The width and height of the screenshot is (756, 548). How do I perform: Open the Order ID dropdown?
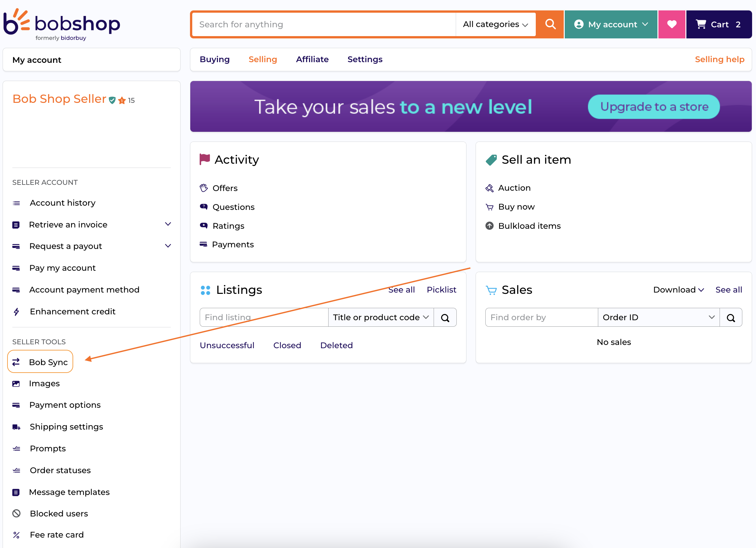(658, 317)
